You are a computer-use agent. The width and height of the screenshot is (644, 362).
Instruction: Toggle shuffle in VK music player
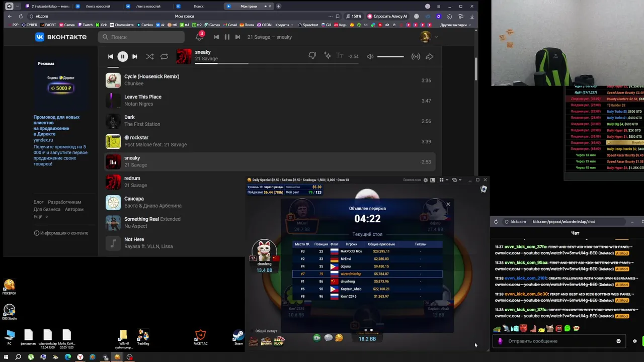pyautogui.click(x=150, y=56)
